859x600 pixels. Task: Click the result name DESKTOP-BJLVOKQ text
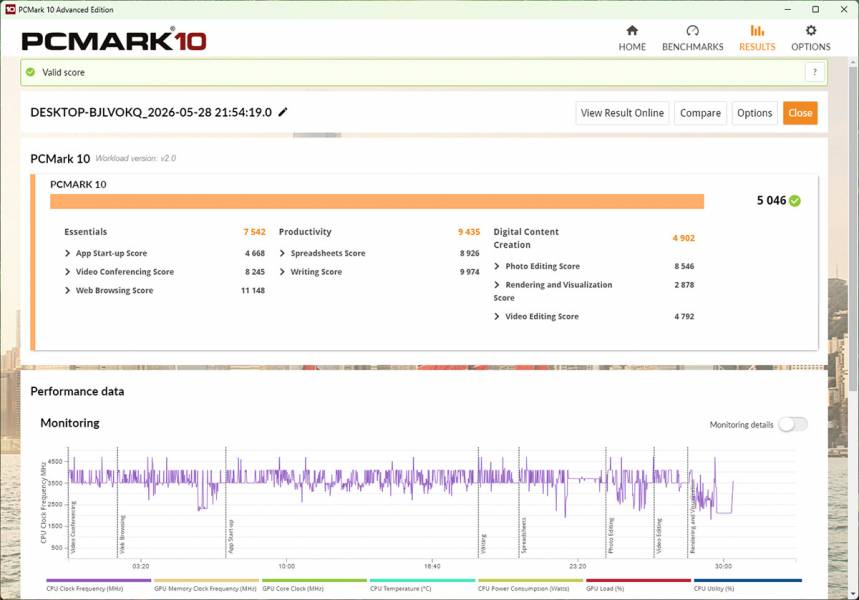pos(151,112)
